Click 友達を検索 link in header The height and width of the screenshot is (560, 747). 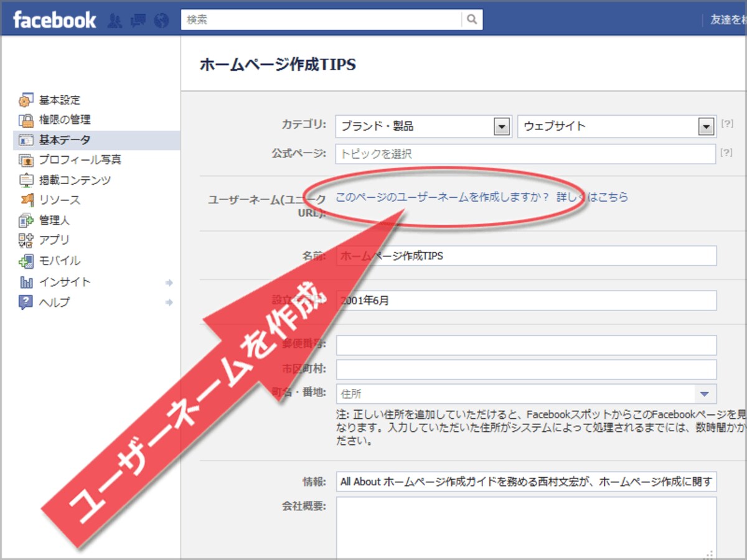pyautogui.click(x=728, y=20)
